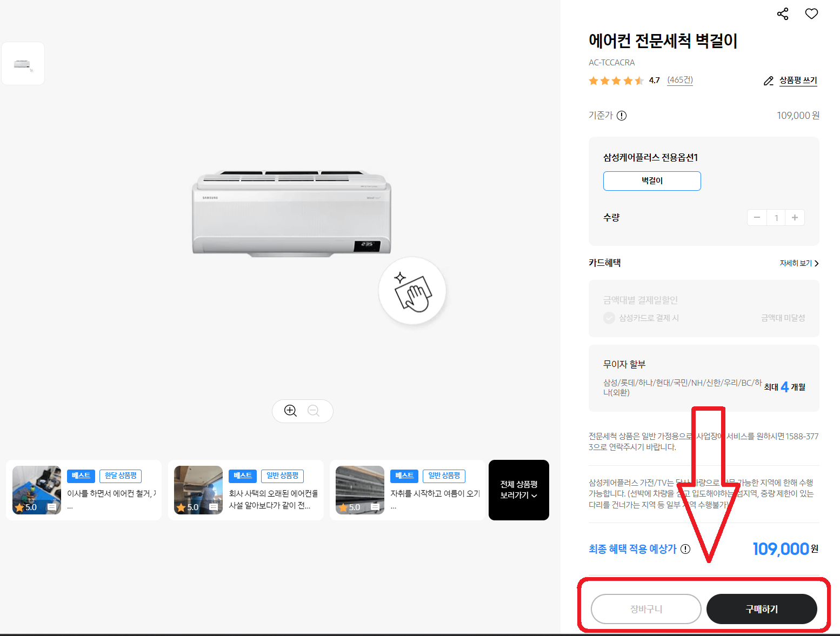Click the cleaning hand badge on product image
Image resolution: width=840 pixels, height=636 pixels.
(x=412, y=291)
